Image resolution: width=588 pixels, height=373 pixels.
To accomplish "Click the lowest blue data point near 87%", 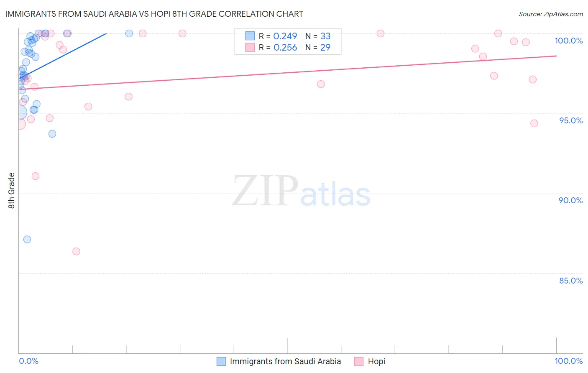I will (x=27, y=239).
